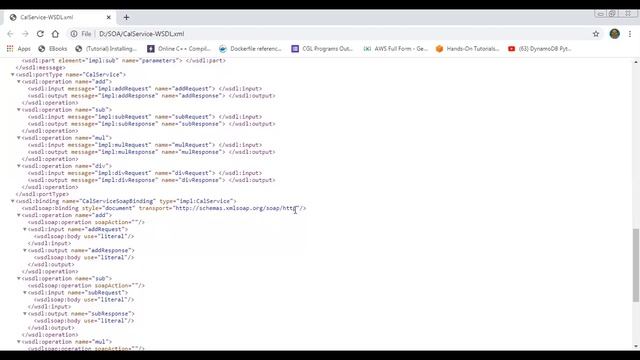Open the (Tutorial) Installing bookmark
This screenshot has width=640, height=360.
click(106, 49)
